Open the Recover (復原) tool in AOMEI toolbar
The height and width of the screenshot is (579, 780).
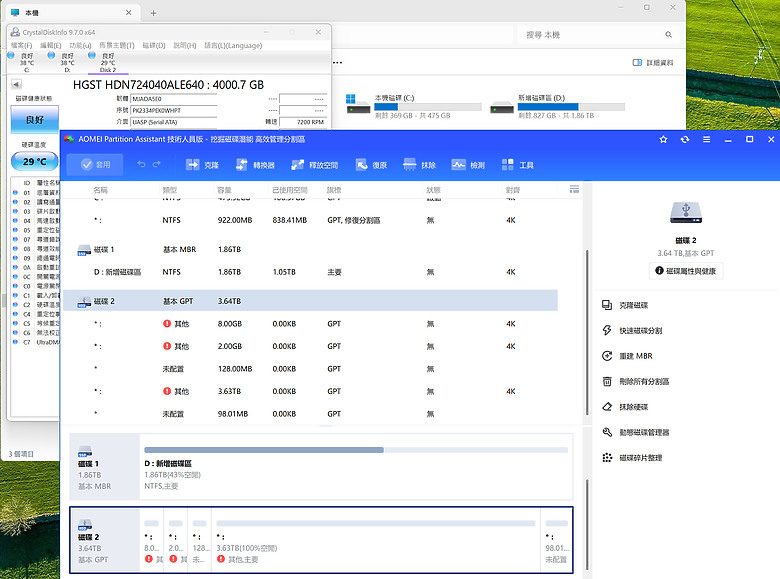(x=371, y=165)
